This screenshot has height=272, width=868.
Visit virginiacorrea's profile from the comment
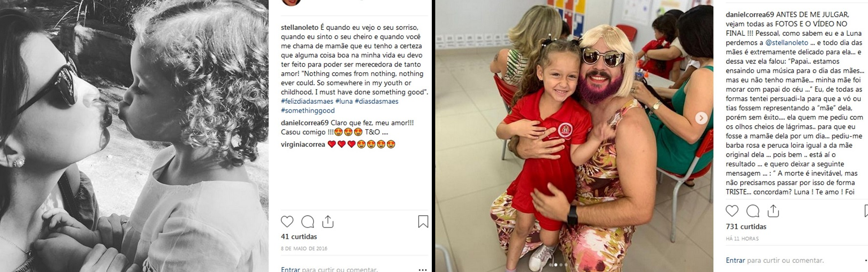click(x=303, y=144)
